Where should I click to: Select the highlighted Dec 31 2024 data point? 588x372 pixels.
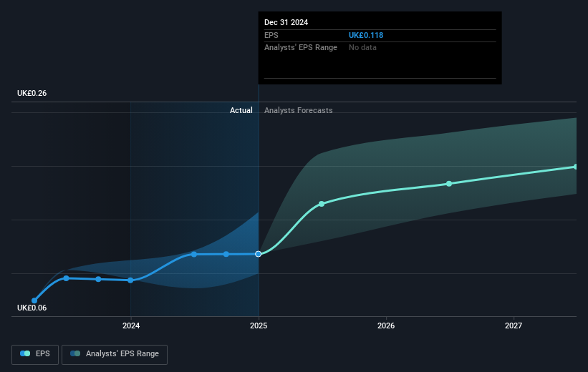point(259,254)
